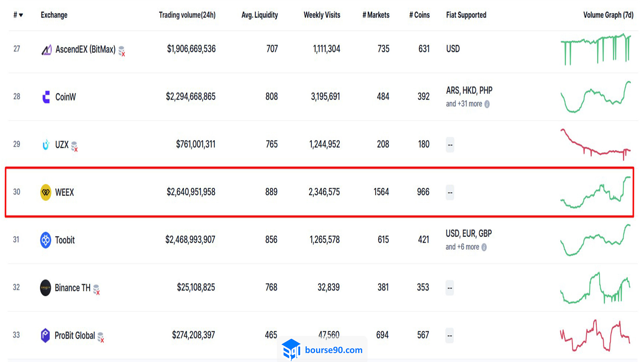Click the no-reserves icon next to AscendEX
Viewport: 644px width, 362px height.
[122, 51]
